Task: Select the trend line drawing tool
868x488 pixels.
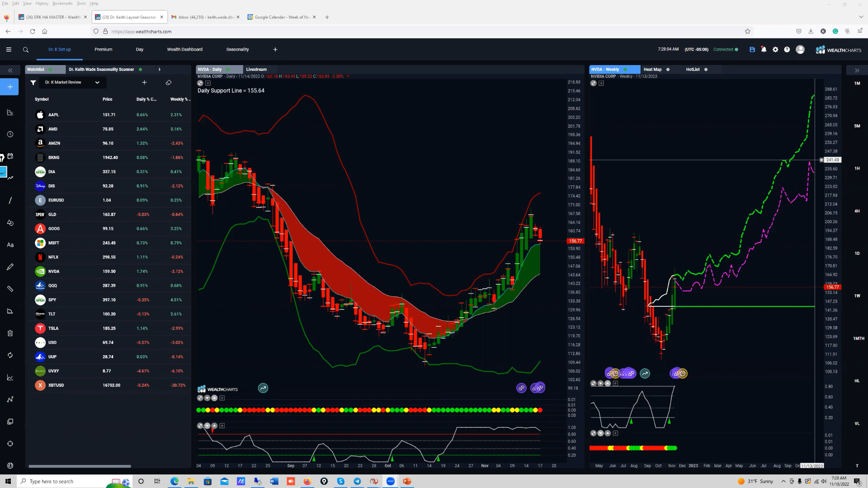Action: click(x=10, y=200)
